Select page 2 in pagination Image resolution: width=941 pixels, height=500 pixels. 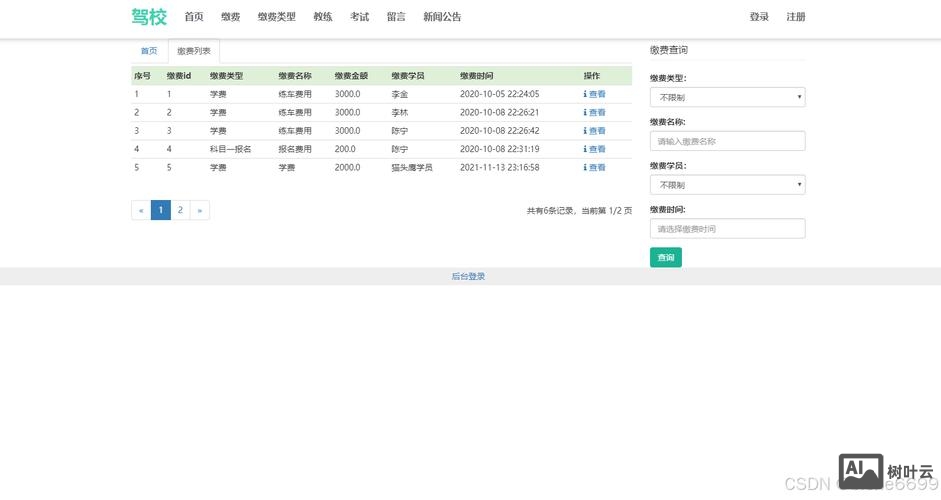click(180, 210)
